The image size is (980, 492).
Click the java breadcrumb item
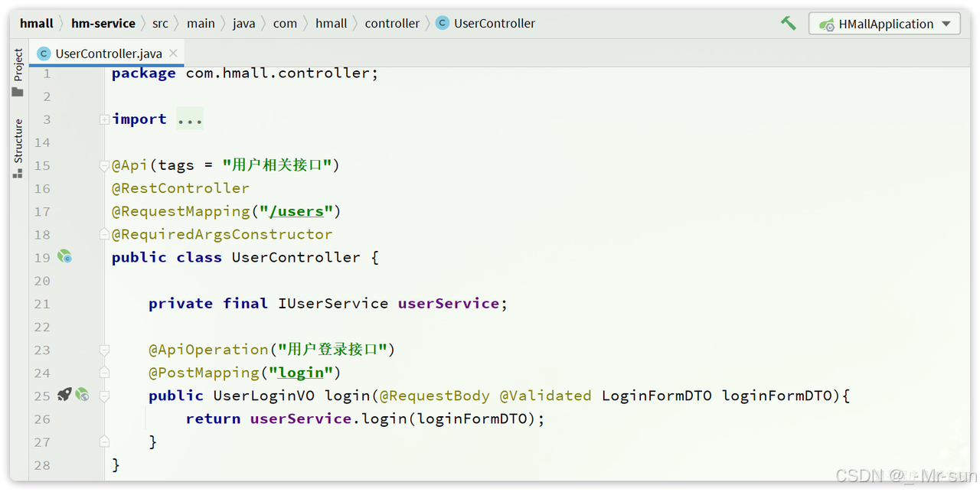[244, 24]
